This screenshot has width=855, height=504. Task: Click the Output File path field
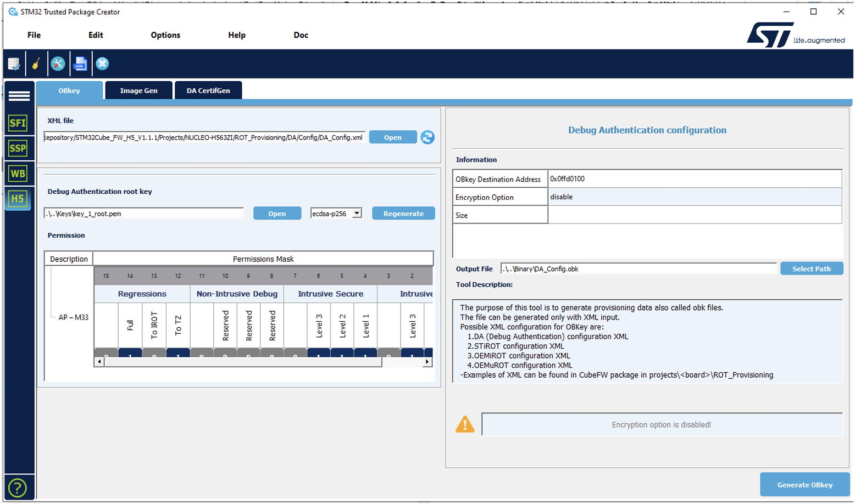(x=639, y=268)
